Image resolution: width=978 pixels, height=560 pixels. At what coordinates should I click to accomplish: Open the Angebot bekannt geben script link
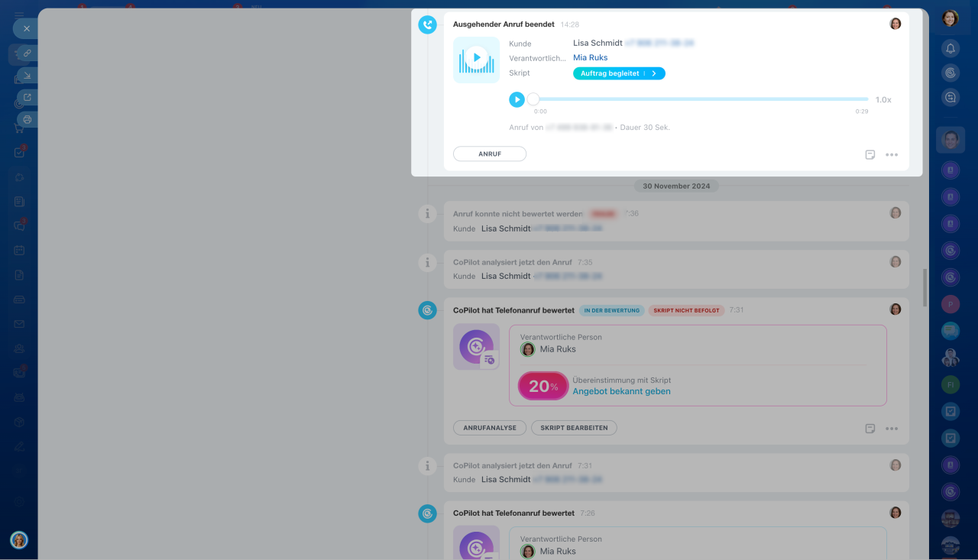pos(622,391)
